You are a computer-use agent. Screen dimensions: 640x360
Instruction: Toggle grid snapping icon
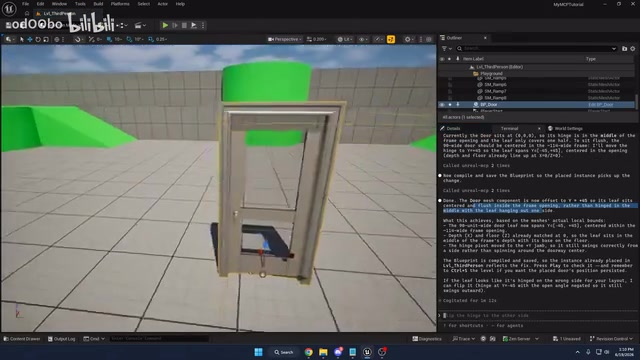109,40
